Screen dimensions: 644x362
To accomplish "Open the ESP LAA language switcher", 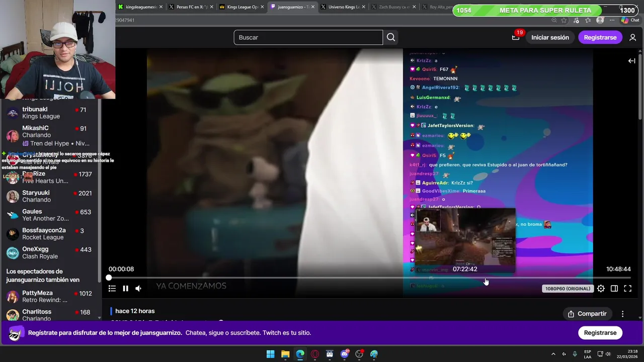I will [x=588, y=354].
